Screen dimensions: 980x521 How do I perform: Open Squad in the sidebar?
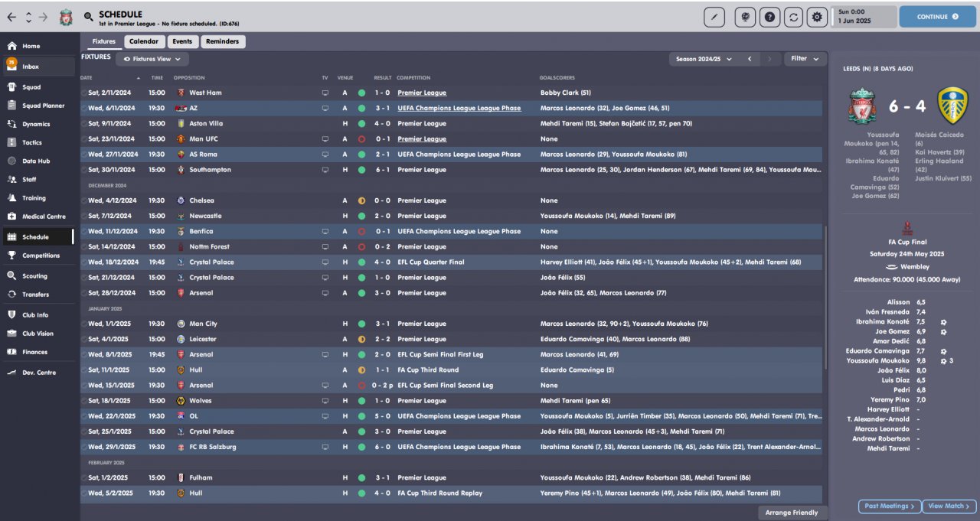38,87
